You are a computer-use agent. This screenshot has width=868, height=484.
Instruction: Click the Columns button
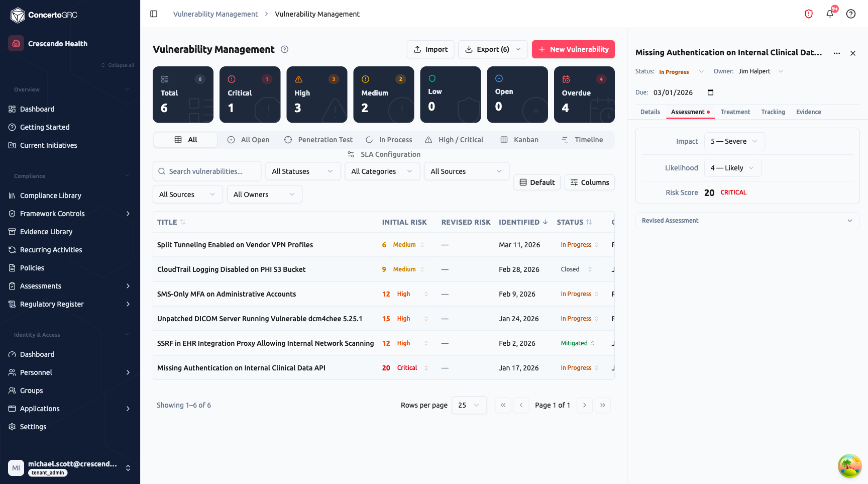point(590,182)
